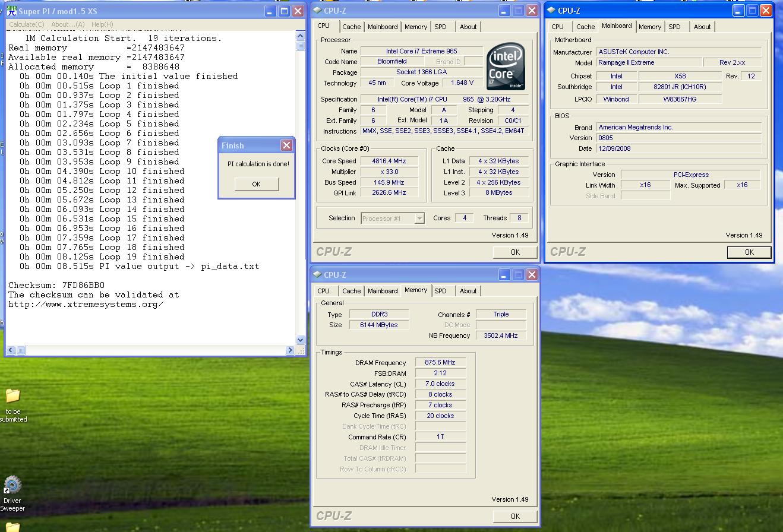The height and width of the screenshot is (532, 783).
Task: Select Memory tab in the Mainboard CPU-Z window
Action: 650,27
